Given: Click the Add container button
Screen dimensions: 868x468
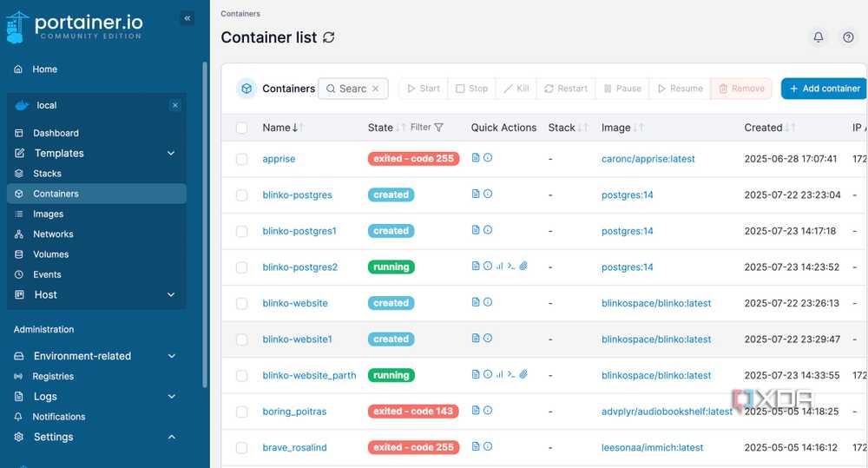Looking at the screenshot, I should click(825, 89).
